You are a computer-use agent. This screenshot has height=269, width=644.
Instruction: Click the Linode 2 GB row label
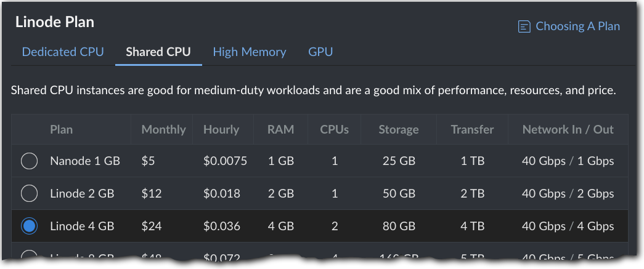tap(82, 194)
